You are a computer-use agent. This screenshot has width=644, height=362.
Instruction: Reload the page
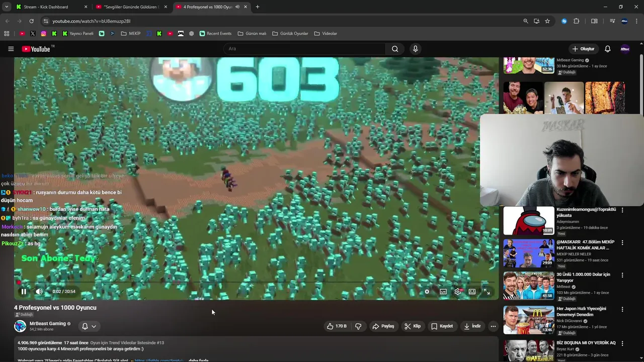point(31,21)
